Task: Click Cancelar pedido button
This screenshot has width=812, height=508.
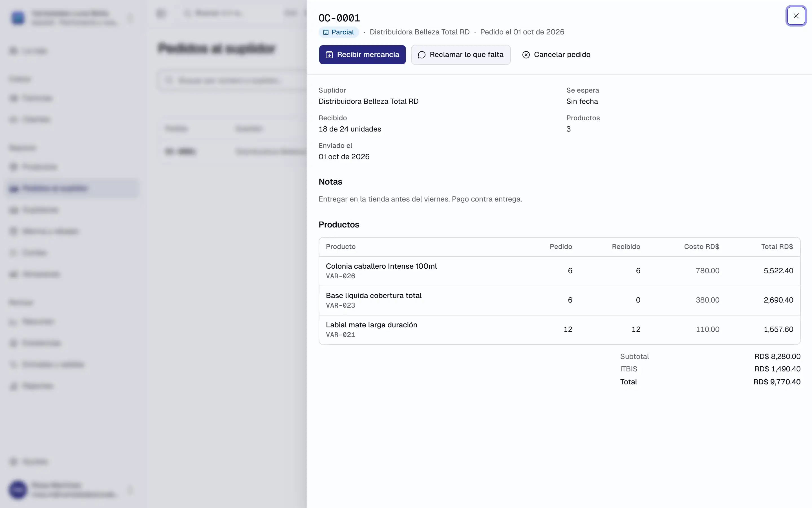Action: pos(556,55)
